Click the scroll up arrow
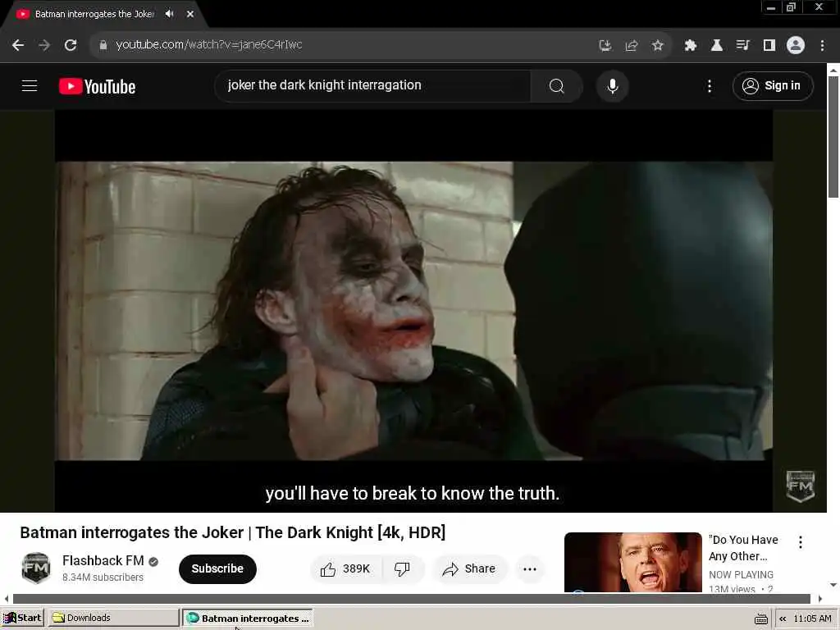The image size is (840, 630). click(833, 70)
